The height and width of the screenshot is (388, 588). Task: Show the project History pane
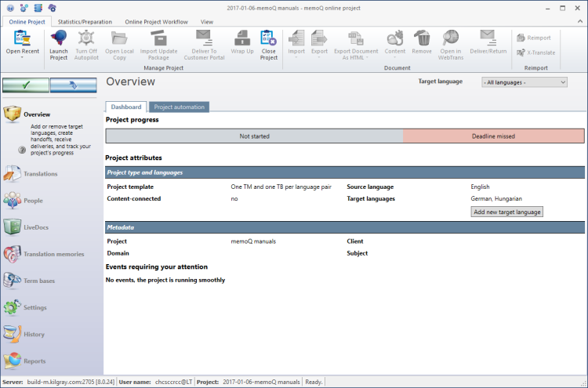point(34,335)
